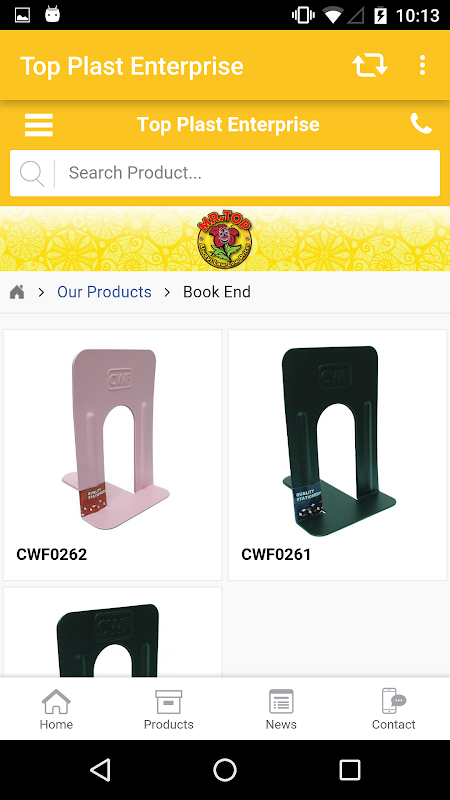Tap the CWF0262 product name

point(52,554)
